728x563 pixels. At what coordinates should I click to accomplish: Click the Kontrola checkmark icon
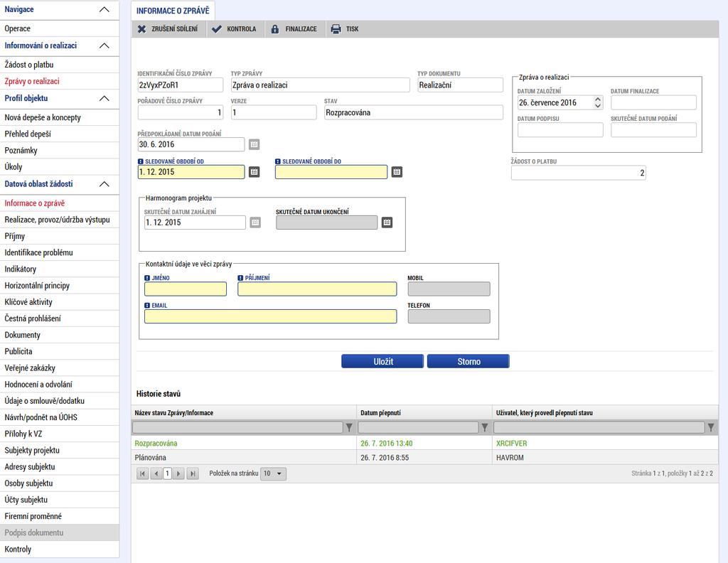click(x=216, y=28)
